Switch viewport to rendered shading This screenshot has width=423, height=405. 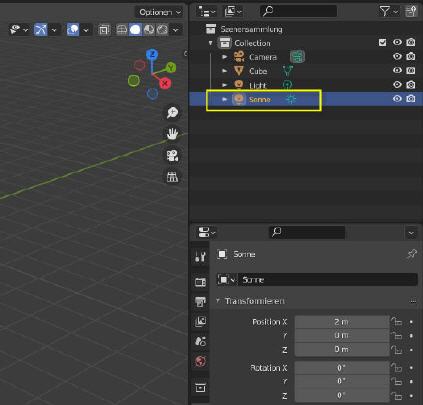(162, 30)
